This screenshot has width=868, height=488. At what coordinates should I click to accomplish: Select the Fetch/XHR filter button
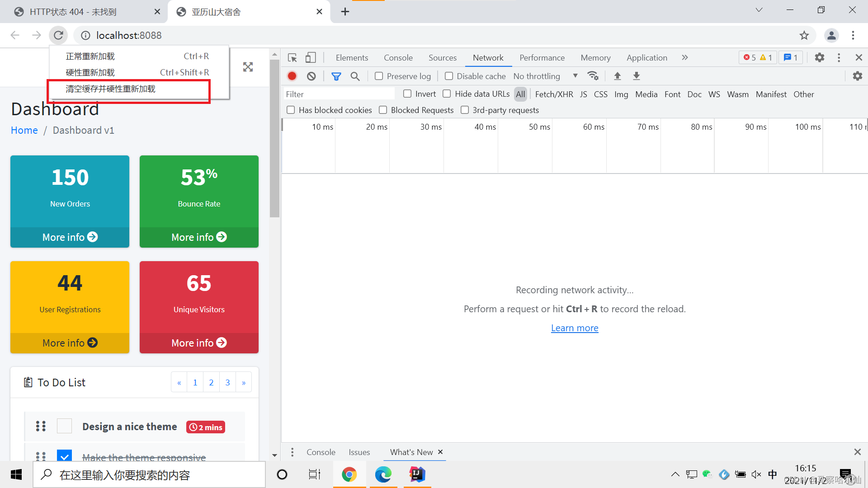click(553, 94)
